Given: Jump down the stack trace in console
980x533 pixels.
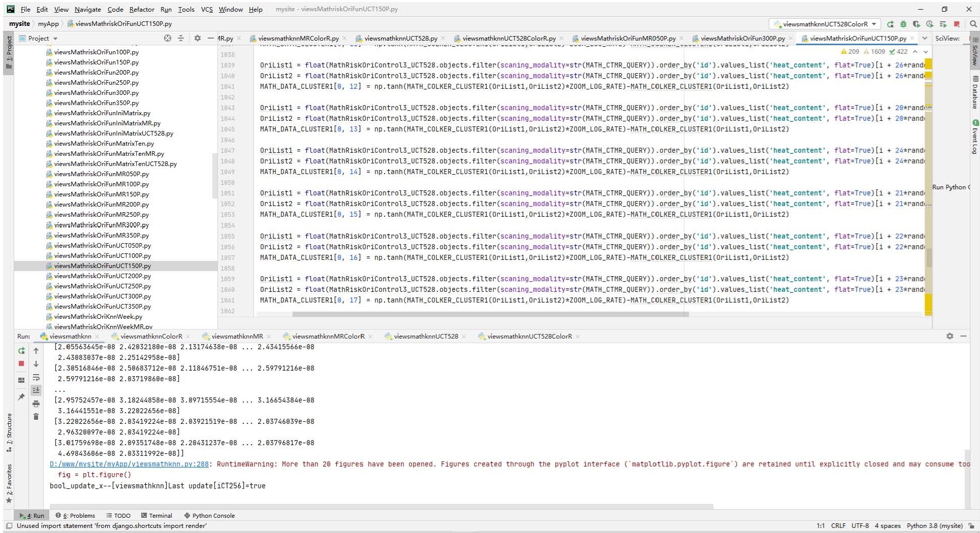Looking at the screenshot, I should coord(36,363).
